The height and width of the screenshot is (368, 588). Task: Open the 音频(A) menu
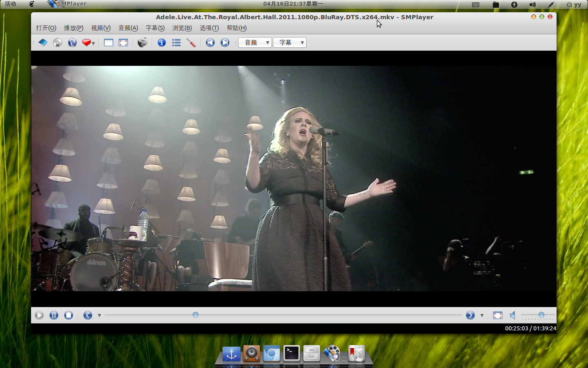[128, 28]
